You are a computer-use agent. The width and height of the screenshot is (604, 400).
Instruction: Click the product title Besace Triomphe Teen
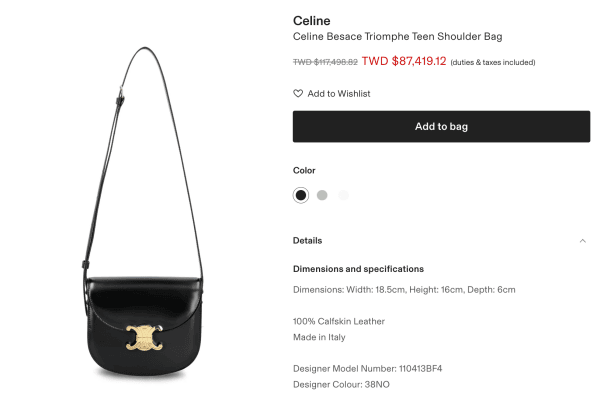coord(398,37)
